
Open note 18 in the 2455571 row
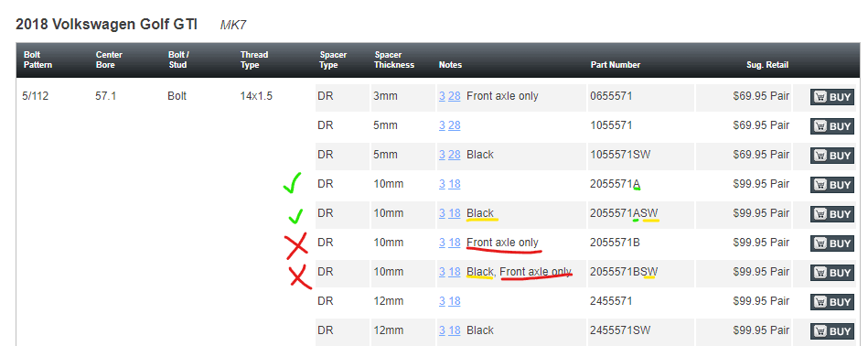455,301
